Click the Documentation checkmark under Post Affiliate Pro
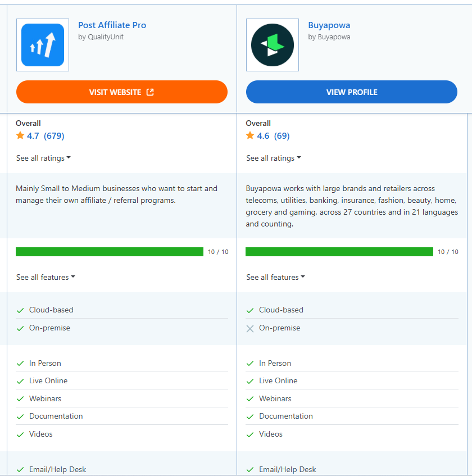The width and height of the screenshot is (472, 476). click(19, 416)
